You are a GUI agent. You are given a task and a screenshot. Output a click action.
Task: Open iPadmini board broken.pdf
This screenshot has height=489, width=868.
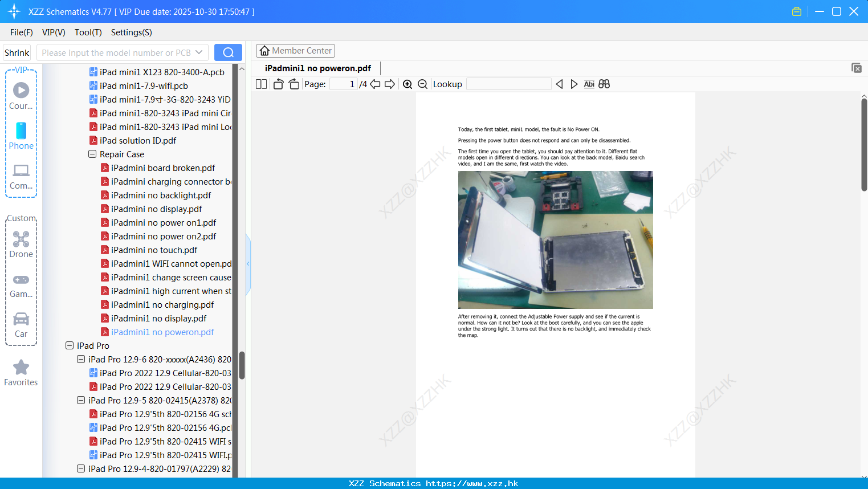click(x=163, y=168)
